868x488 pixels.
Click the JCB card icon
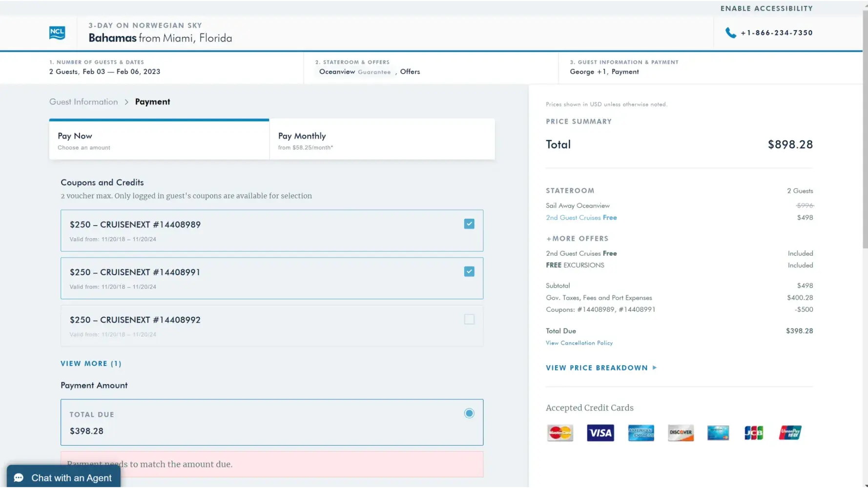point(753,433)
